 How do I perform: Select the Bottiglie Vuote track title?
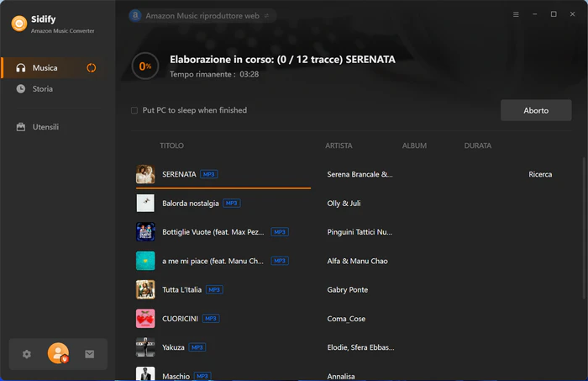213,232
